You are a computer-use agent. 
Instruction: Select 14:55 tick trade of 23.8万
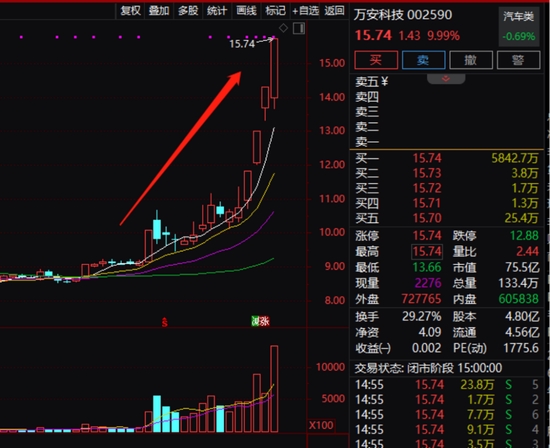click(446, 385)
